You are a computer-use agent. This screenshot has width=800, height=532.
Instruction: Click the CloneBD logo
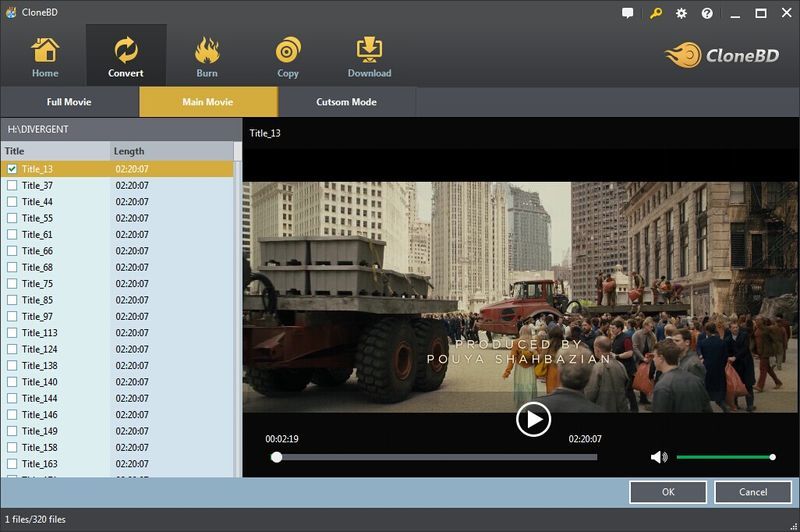pyautogui.click(x=722, y=55)
